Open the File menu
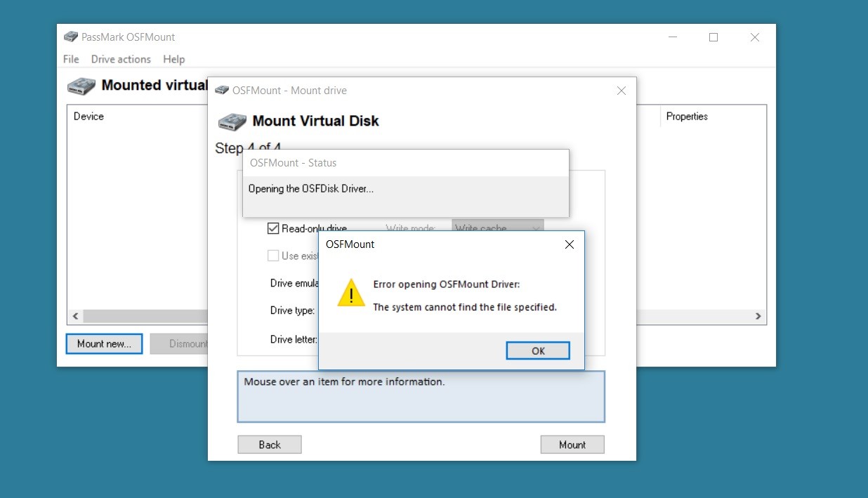The height and width of the screenshot is (498, 868). (71, 59)
